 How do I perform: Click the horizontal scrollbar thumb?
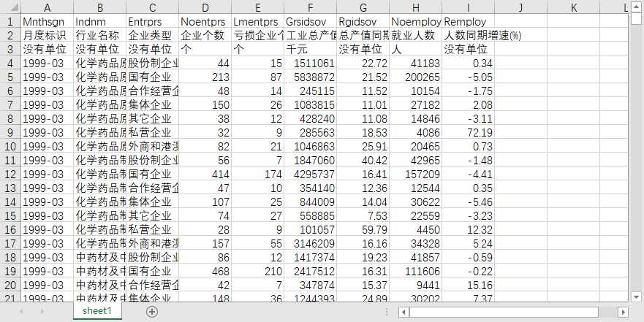coord(504,313)
